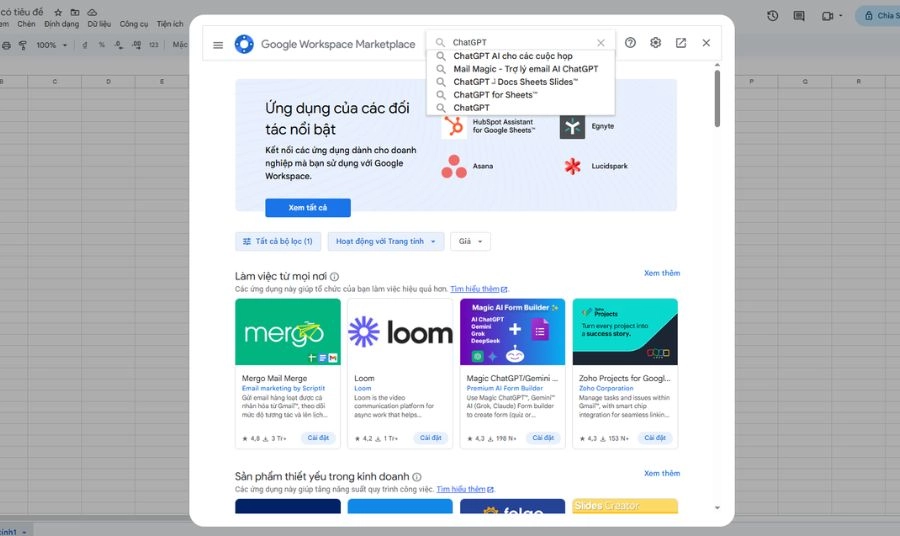Open the 'Chèn' menu in Sheets
The image size is (900, 536).
[x=26, y=24]
